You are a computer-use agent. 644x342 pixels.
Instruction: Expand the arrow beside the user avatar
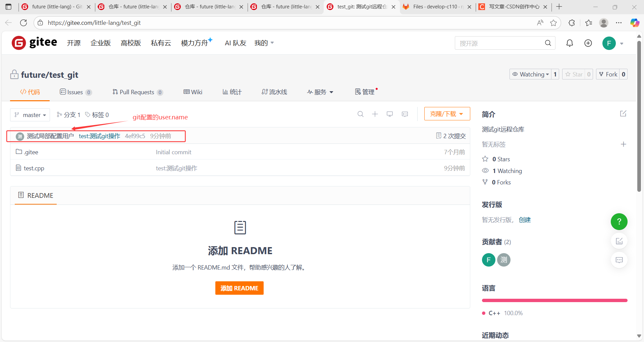click(622, 43)
